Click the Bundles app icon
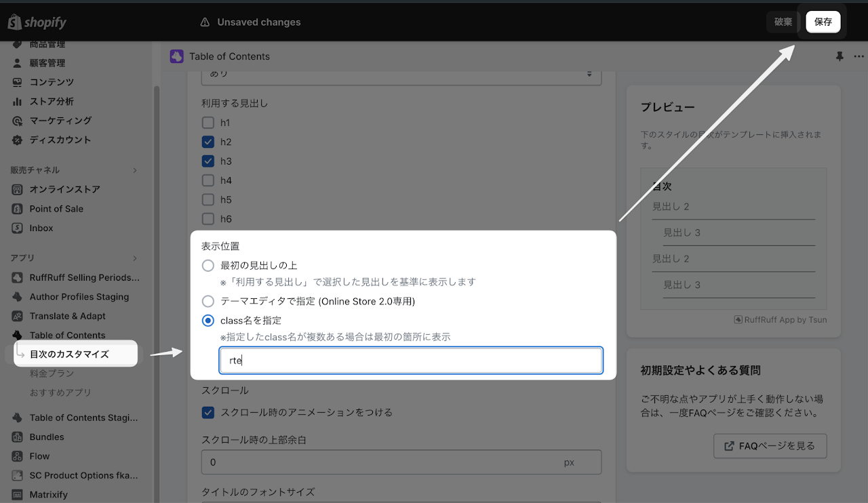Screen dimensions: 868x503 18,437
